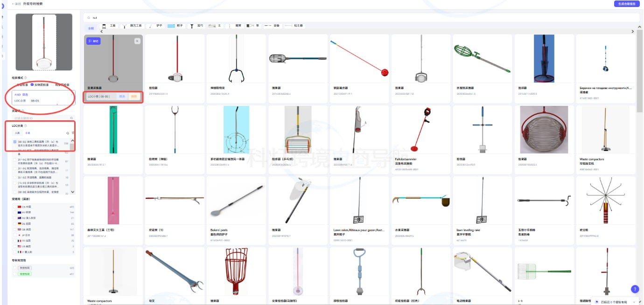
Task: Click the search icon in the keyword field
Action: pos(71,118)
